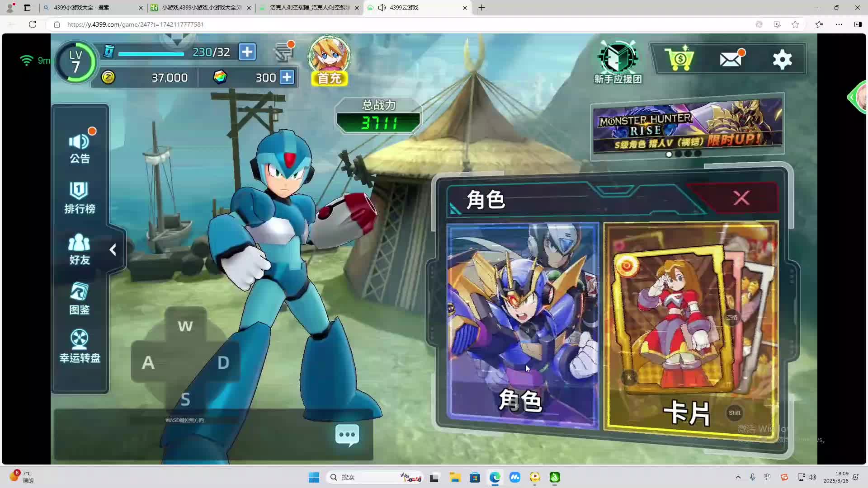
Task: Add gems with the plus button
Action: [287, 77]
